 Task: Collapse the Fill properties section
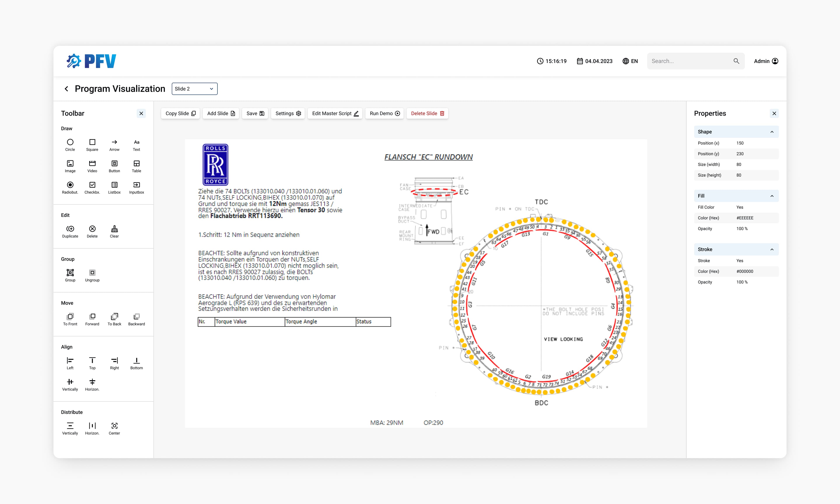pos(772,196)
